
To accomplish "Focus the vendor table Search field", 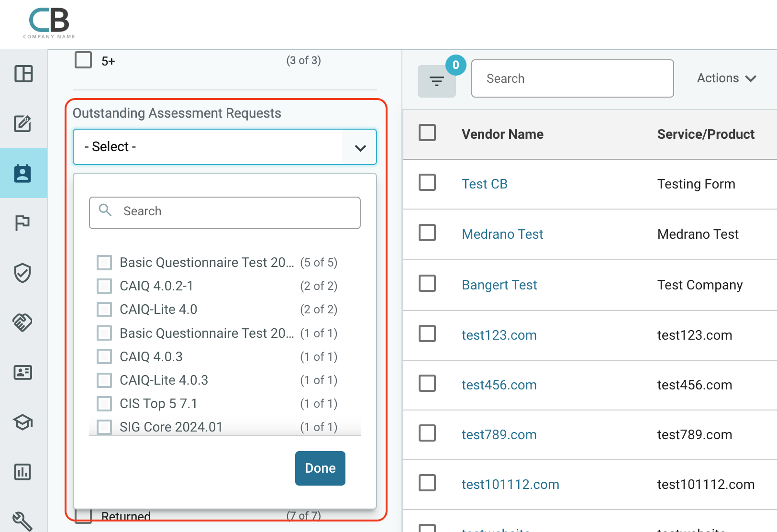I will click(573, 78).
